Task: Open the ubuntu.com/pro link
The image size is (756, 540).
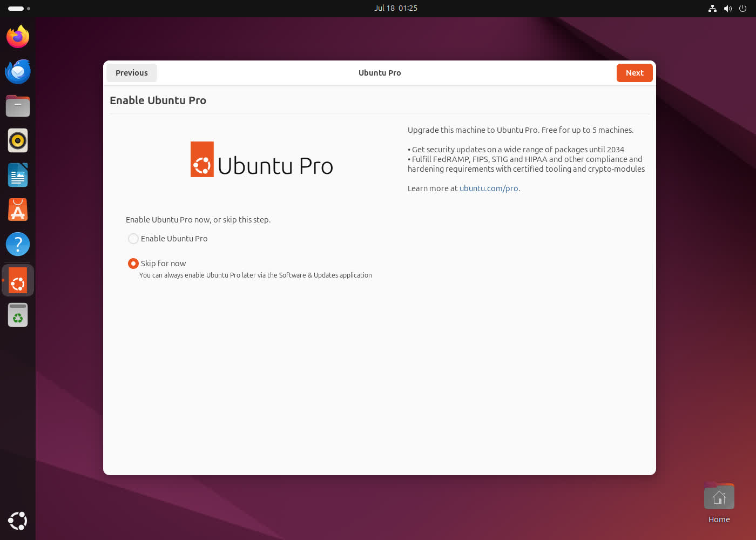Action: click(x=489, y=188)
